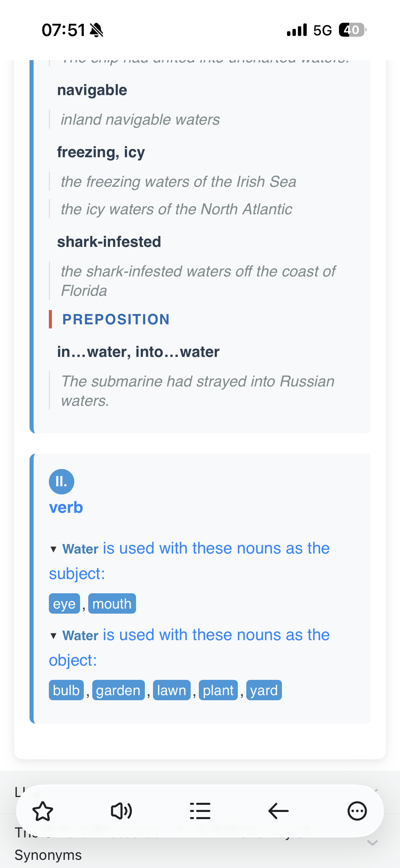The height and width of the screenshot is (868, 400).
Task: Go back using the arrow icon
Action: [279, 811]
